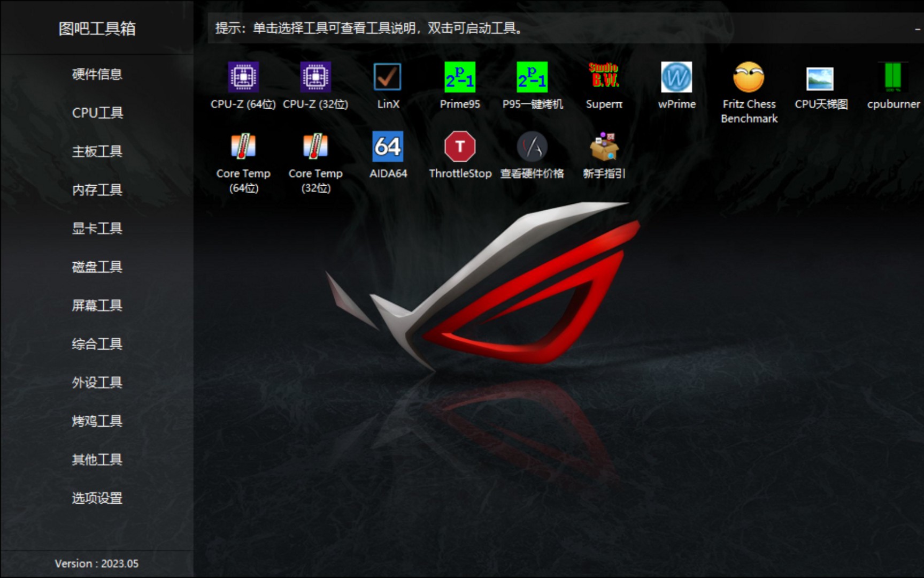This screenshot has height=578, width=924.
Task: Select the Core Temp (64位) thermometer icon
Action: 243,146
